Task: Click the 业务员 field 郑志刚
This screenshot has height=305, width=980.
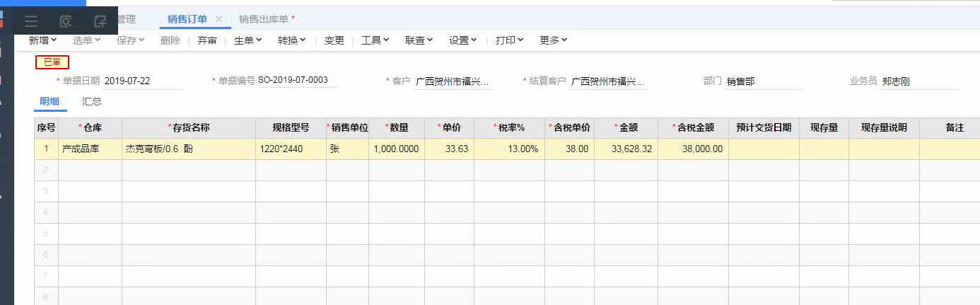Action: (x=920, y=81)
